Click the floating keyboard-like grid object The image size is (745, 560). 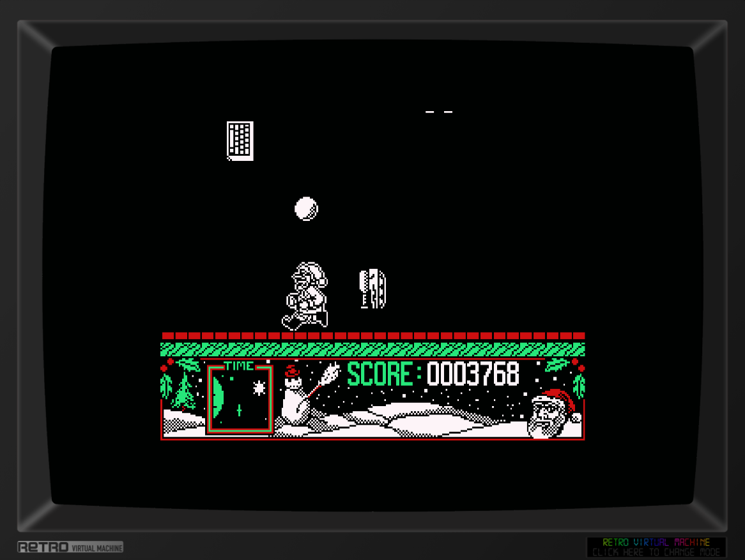click(x=240, y=141)
